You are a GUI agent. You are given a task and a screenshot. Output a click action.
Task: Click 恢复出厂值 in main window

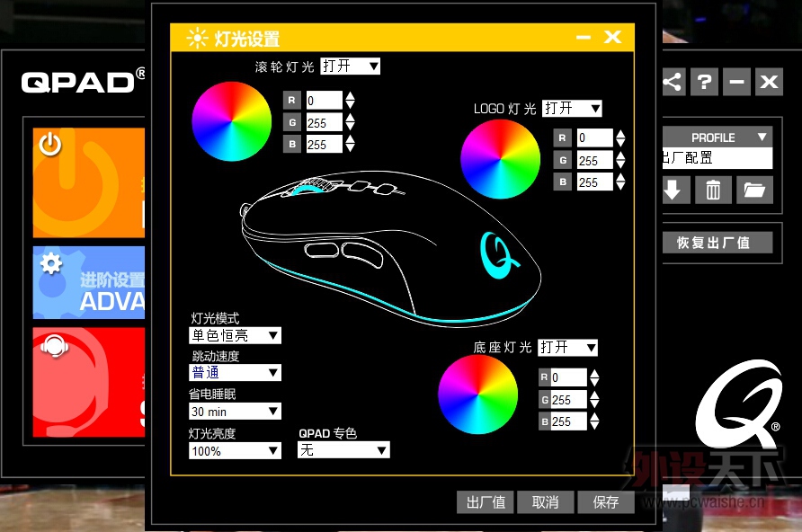pyautogui.click(x=717, y=243)
